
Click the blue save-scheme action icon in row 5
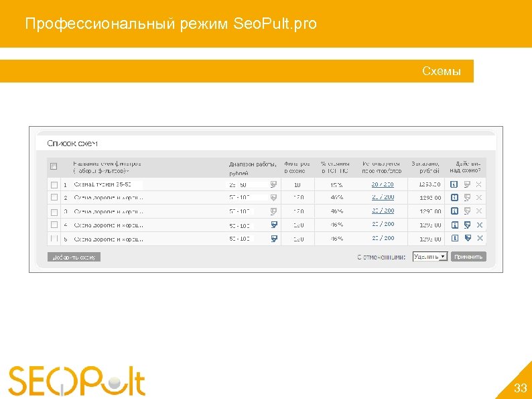pos(468,238)
